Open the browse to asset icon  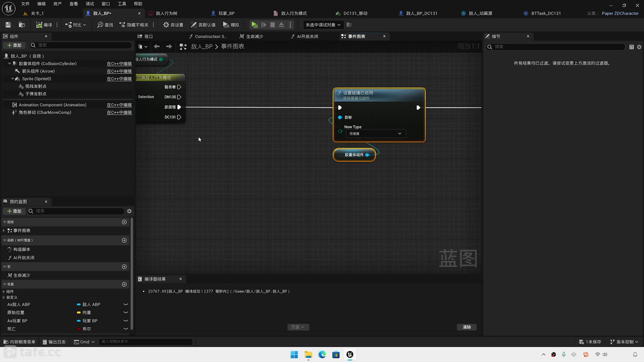coord(22,25)
